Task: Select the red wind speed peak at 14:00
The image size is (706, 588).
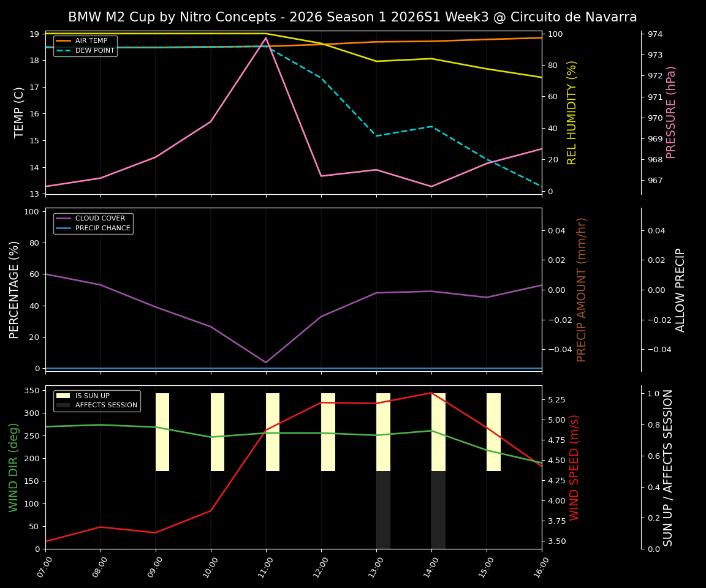Action: pyautogui.click(x=432, y=393)
